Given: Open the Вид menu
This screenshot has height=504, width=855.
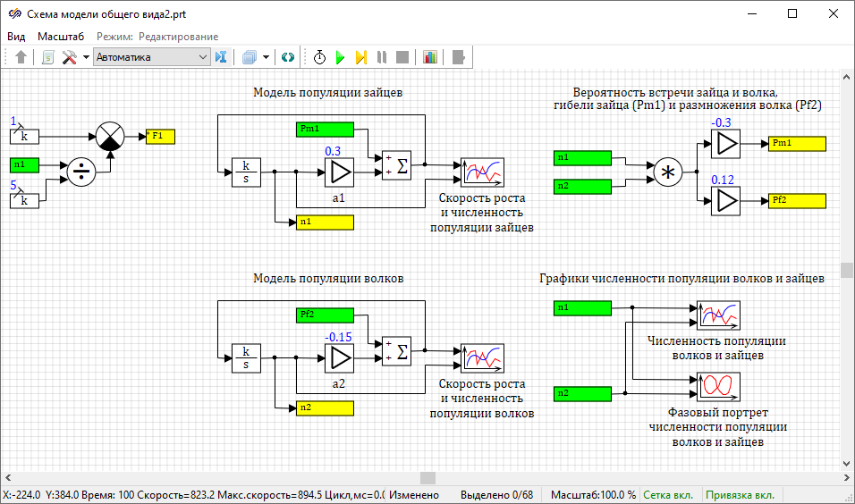Looking at the screenshot, I should [17, 36].
